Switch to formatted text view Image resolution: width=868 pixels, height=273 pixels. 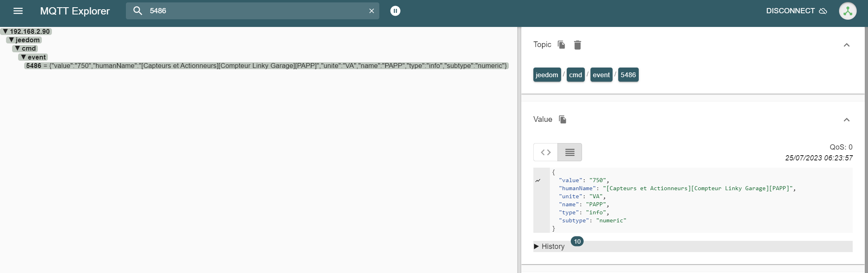coord(570,152)
